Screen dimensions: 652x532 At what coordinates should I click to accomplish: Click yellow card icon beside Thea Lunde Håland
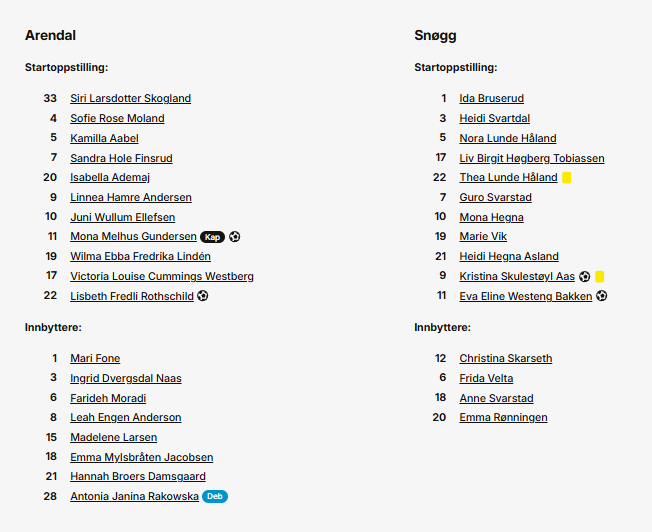[566, 178]
